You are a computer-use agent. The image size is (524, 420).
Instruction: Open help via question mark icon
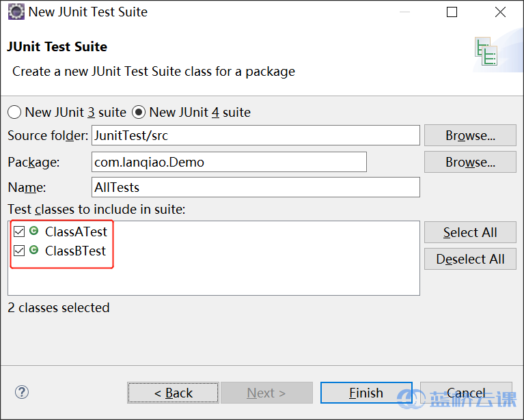[x=22, y=392]
